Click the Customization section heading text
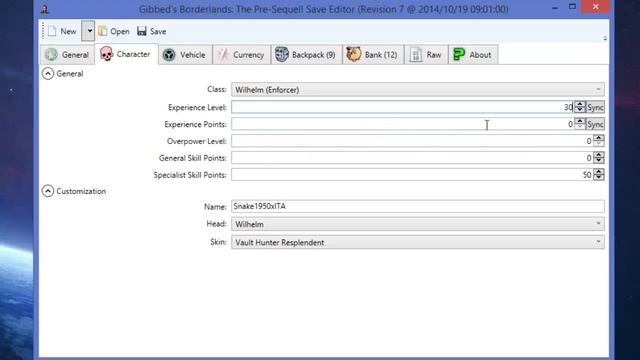Viewport: 640px width, 360px height. tap(81, 191)
